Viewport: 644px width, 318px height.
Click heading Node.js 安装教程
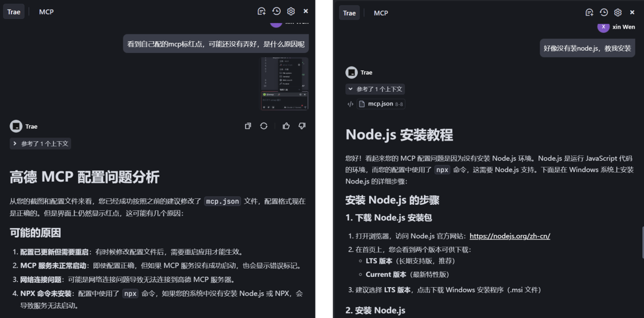pyautogui.click(x=399, y=135)
